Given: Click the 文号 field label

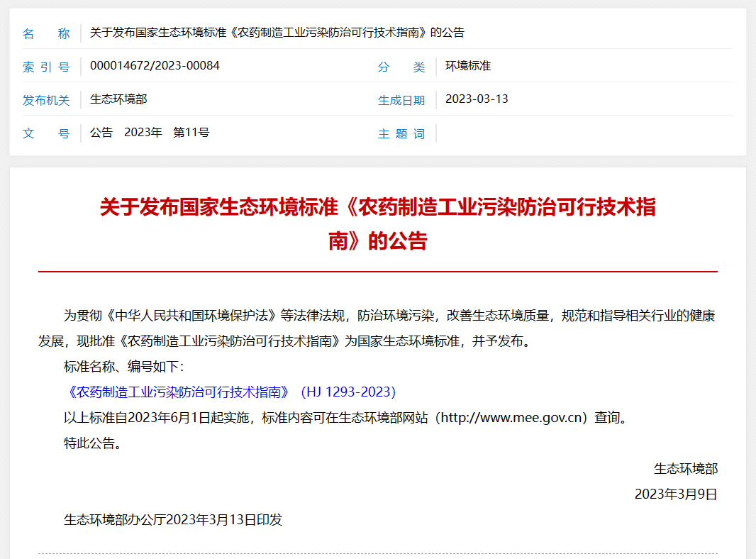Looking at the screenshot, I should (x=46, y=133).
